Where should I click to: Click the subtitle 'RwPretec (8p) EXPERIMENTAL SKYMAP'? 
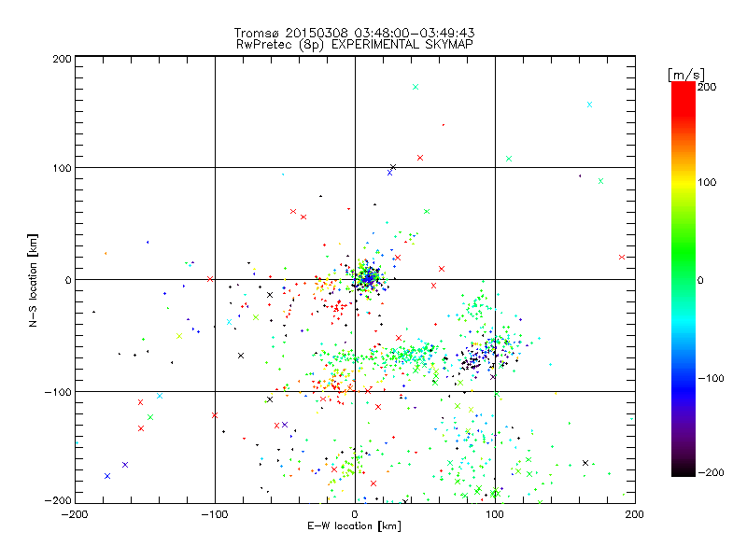point(355,45)
